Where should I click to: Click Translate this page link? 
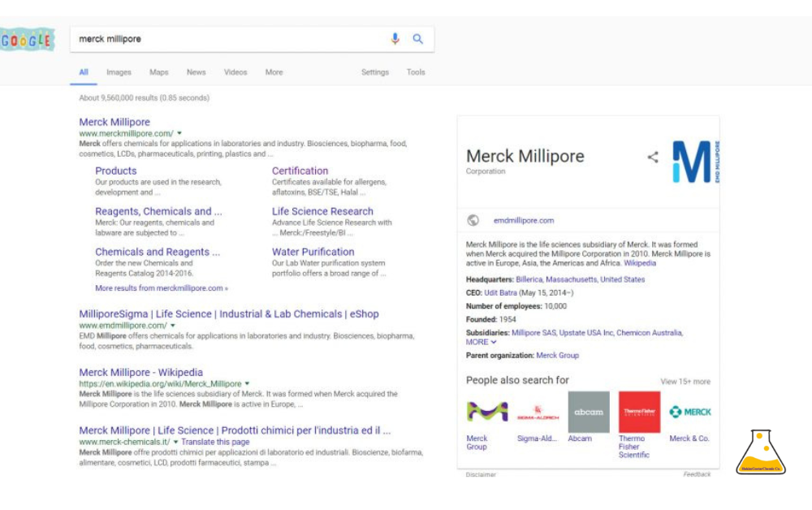[x=215, y=442]
